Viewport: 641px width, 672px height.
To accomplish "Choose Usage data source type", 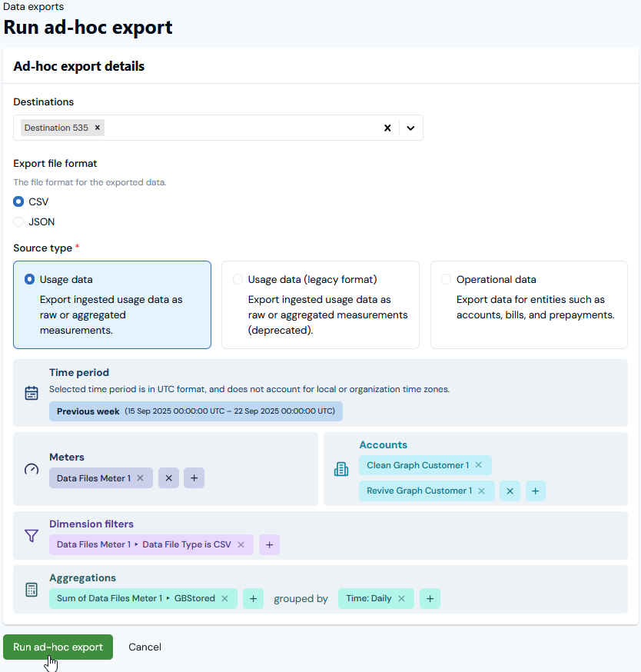I will pos(30,280).
